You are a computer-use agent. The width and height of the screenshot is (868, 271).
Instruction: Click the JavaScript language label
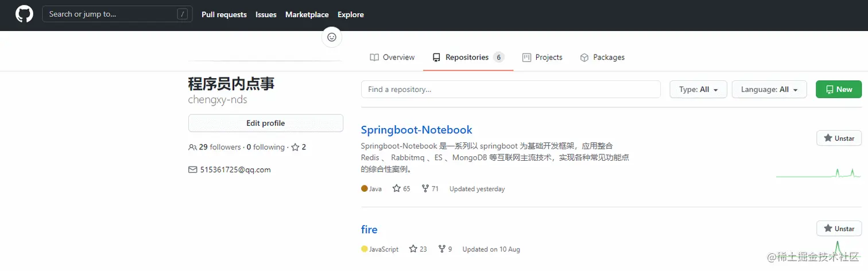coord(380,249)
